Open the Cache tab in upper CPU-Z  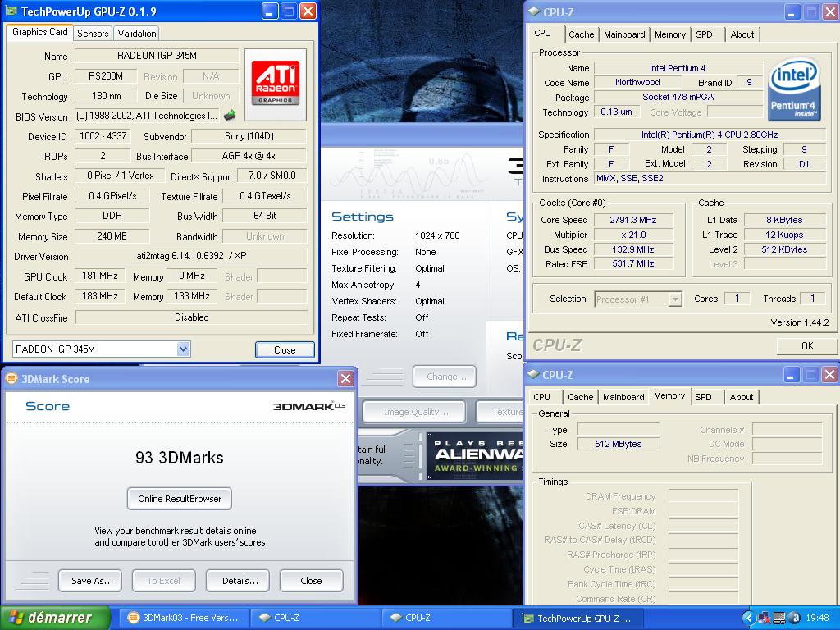coord(582,34)
